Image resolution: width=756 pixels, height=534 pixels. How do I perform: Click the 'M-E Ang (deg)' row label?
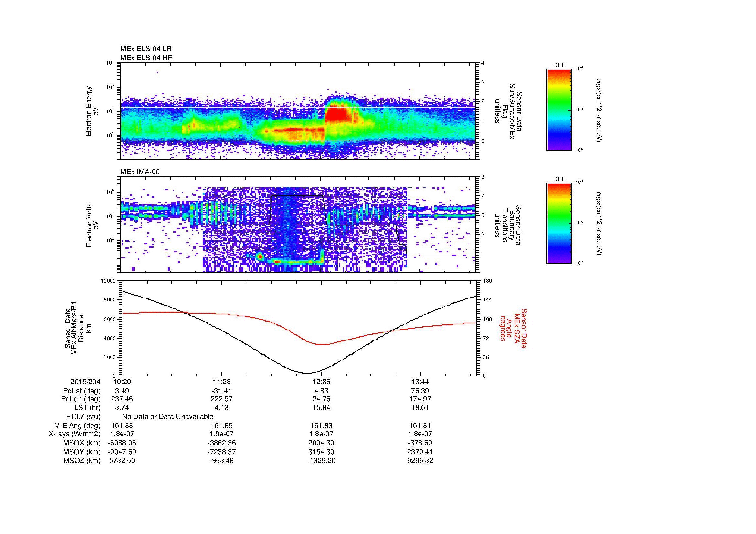coord(77,425)
